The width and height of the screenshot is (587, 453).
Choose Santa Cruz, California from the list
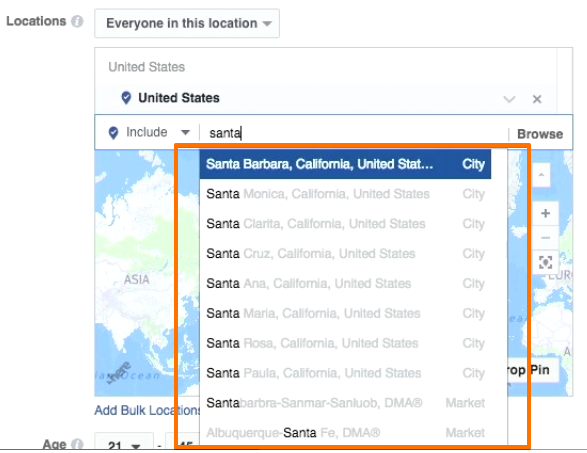coord(345,253)
